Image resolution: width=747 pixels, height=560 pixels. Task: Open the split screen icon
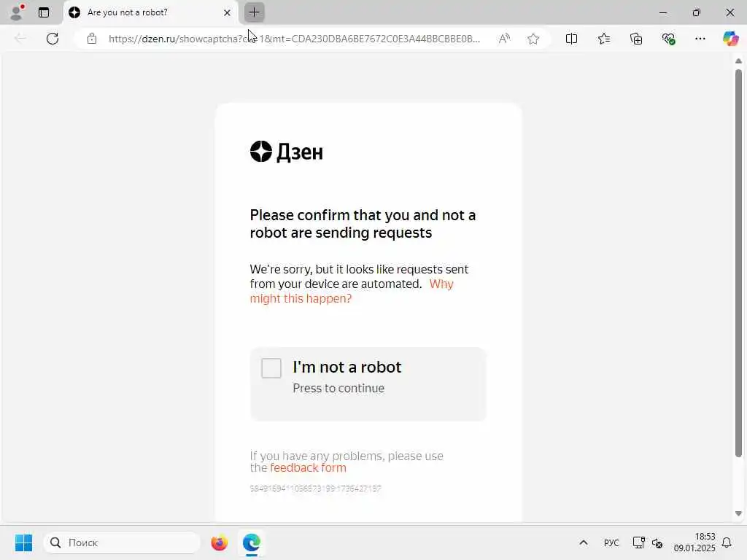click(571, 39)
